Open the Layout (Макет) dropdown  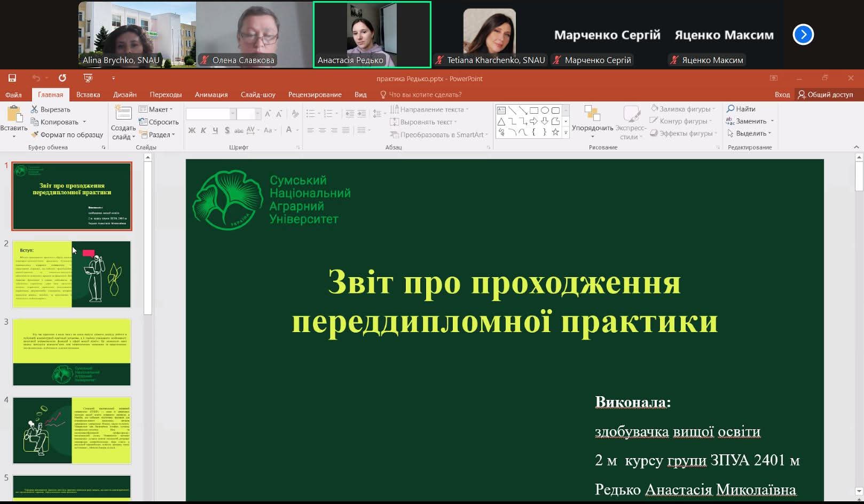pyautogui.click(x=156, y=109)
